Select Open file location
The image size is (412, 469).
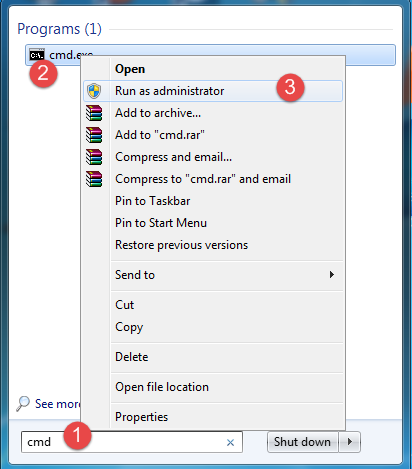pyautogui.click(x=213, y=387)
